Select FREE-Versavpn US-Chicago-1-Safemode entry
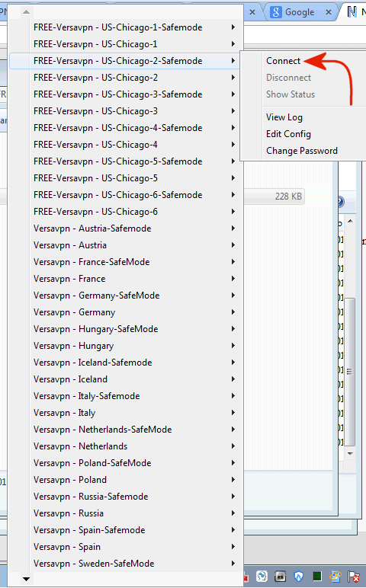This screenshot has height=588, width=366. pyautogui.click(x=124, y=27)
